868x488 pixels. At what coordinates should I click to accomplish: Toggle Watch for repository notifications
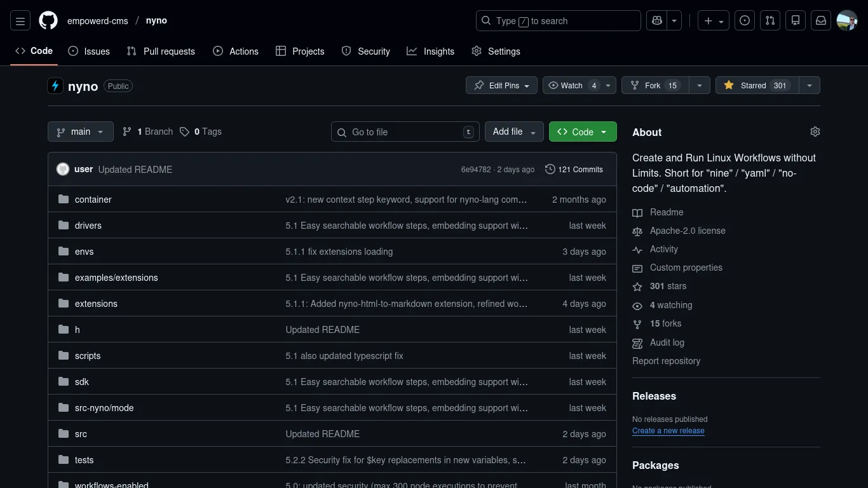coord(572,85)
